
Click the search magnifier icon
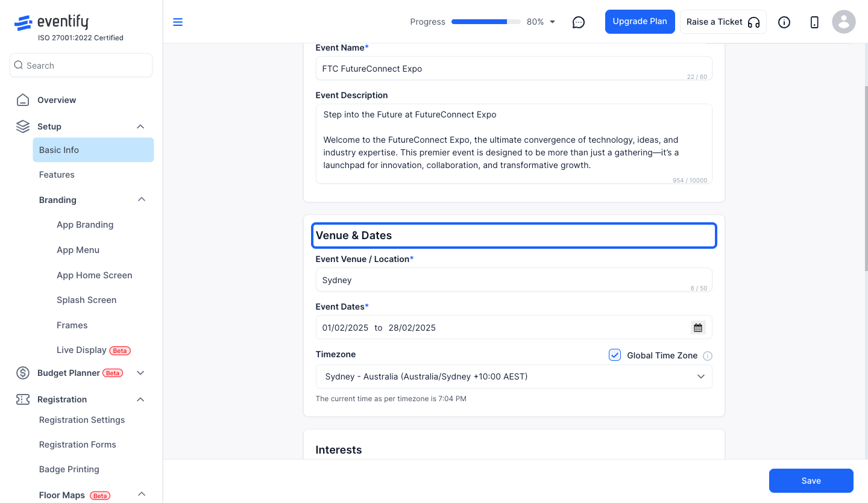[19, 65]
